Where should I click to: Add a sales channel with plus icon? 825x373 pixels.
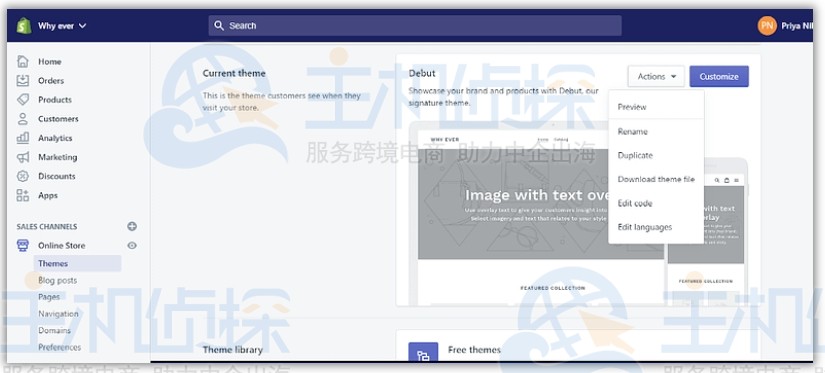click(x=132, y=226)
